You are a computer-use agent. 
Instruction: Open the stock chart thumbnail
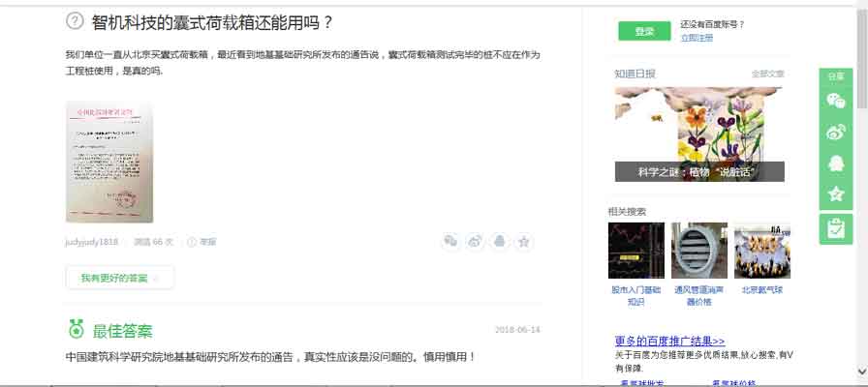(636, 251)
